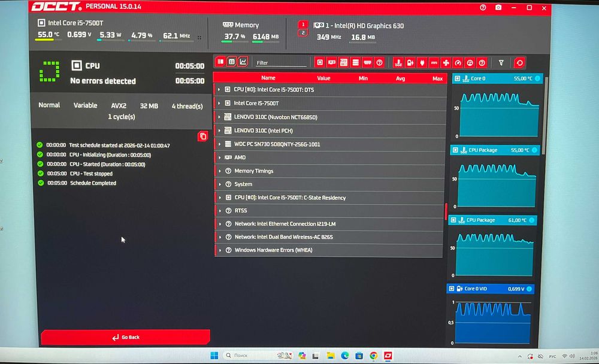
Task: Select GPU number 2 badge
Action: point(303,33)
